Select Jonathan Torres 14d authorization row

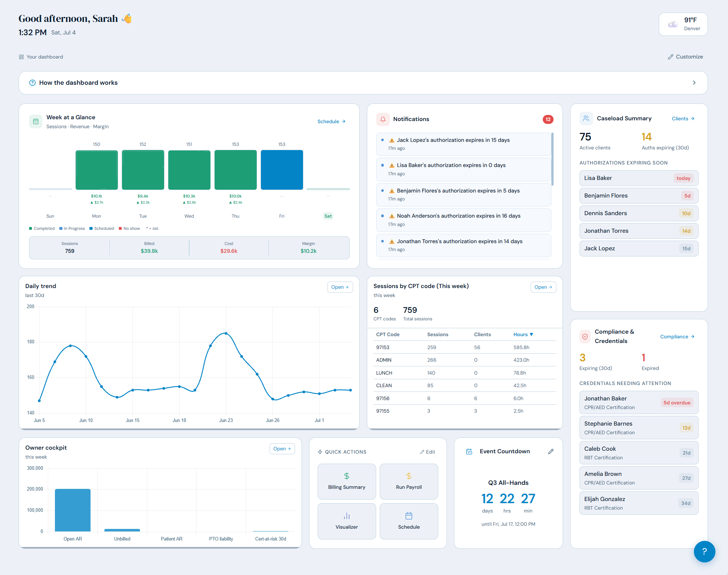pos(639,231)
